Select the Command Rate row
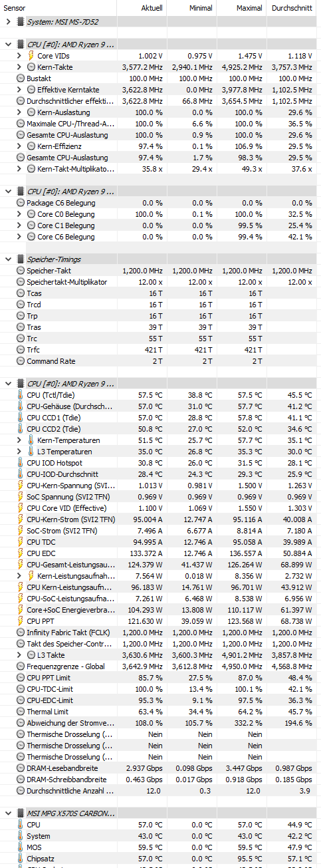 [160, 361]
